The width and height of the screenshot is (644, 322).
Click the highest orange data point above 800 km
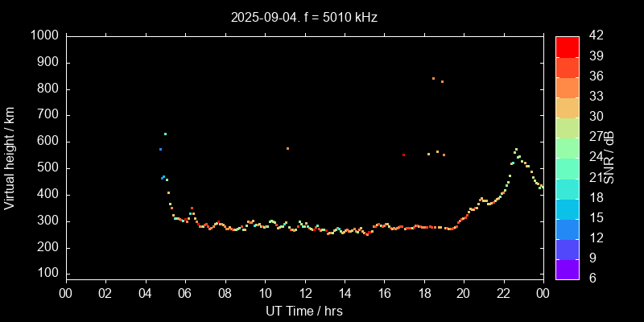click(x=433, y=78)
